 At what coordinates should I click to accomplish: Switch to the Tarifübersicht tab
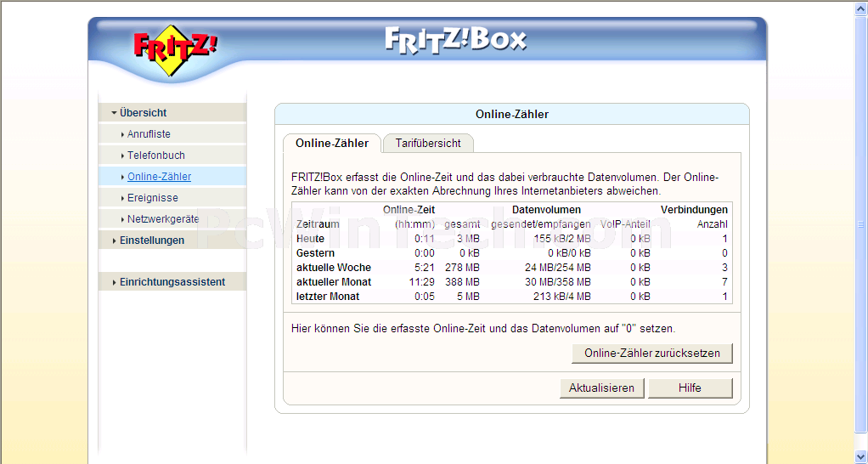[428, 143]
